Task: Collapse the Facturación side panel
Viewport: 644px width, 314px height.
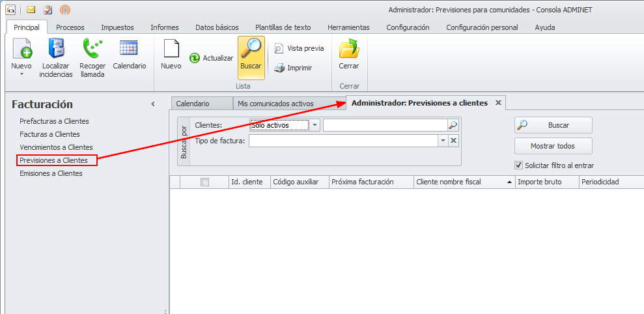Action: click(153, 104)
